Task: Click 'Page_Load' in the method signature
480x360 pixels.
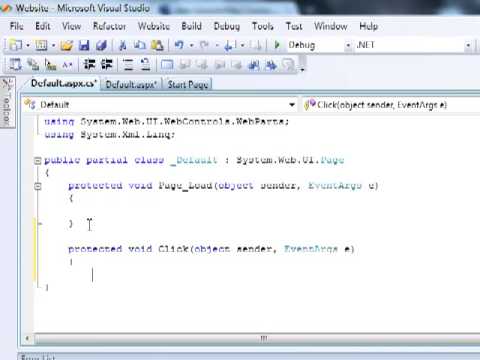Action: coord(185,185)
